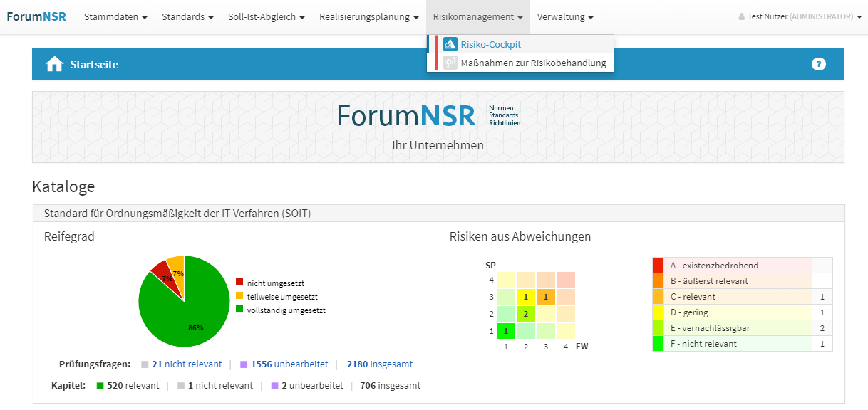
Task: Open the Test Nutzer account dropdown
Action: click(x=800, y=16)
